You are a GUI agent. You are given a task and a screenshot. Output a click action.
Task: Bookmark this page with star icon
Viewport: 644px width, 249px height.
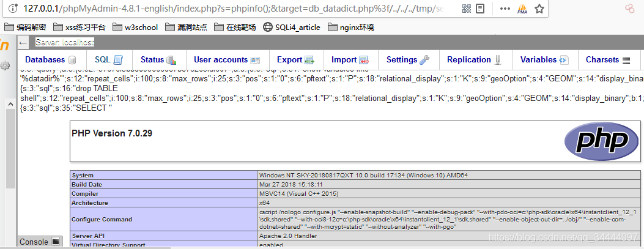[539, 9]
